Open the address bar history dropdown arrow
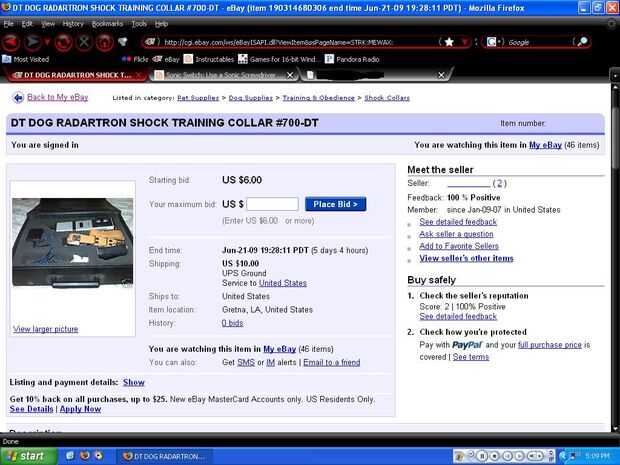The image size is (620, 465). click(465, 42)
